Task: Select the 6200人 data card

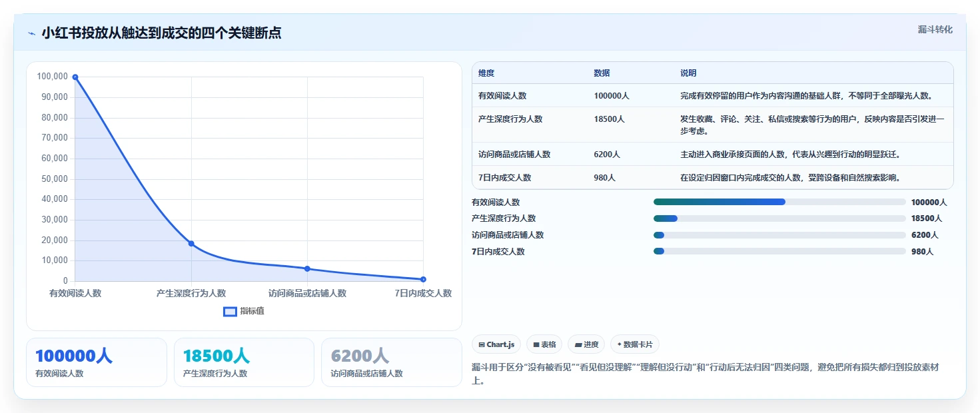Action: pyautogui.click(x=392, y=362)
